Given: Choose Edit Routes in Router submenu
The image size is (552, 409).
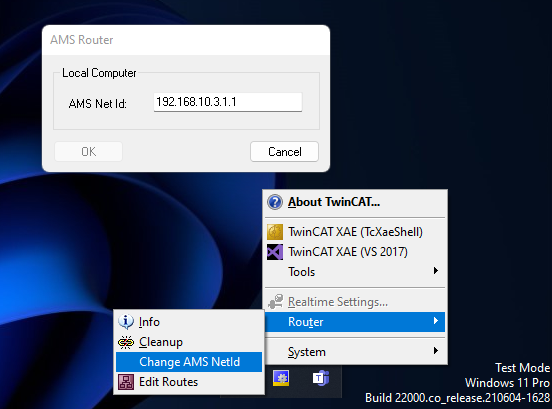Looking at the screenshot, I should point(189,382).
